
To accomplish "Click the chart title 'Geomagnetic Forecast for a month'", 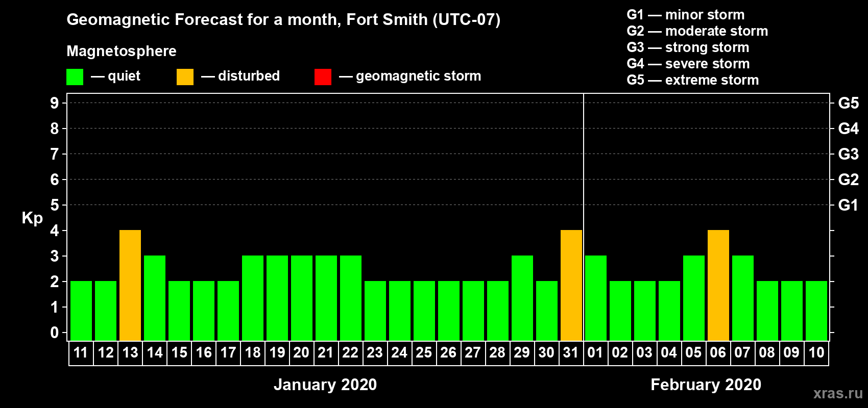I will pyautogui.click(x=204, y=20).
